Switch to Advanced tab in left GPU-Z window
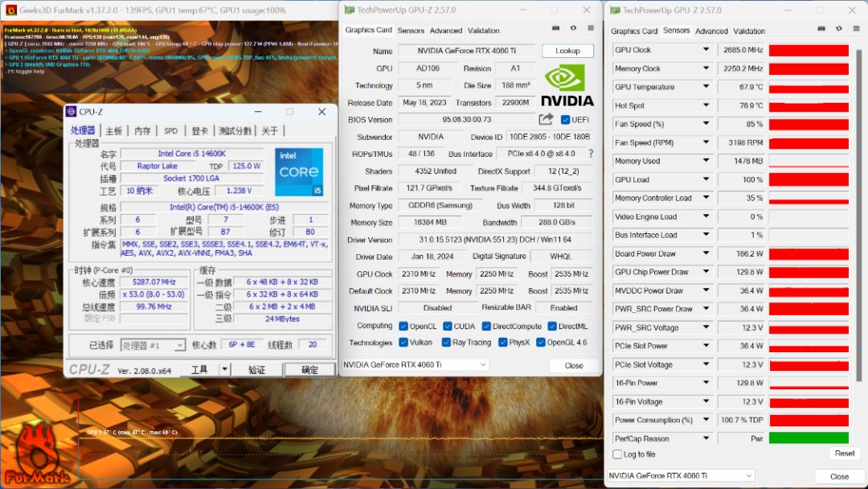 pos(445,31)
